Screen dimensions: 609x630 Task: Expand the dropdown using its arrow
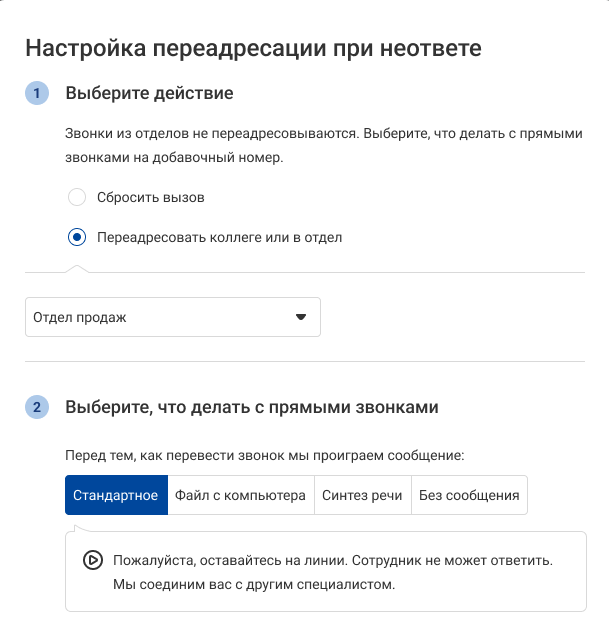300,317
